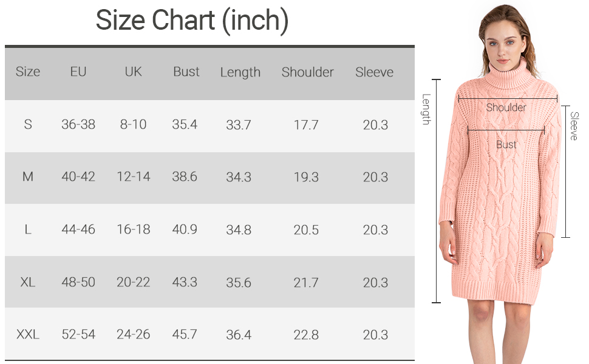The image size is (589, 364).
Task: Click the vertical Sleeve label beside model
Action: point(574,126)
